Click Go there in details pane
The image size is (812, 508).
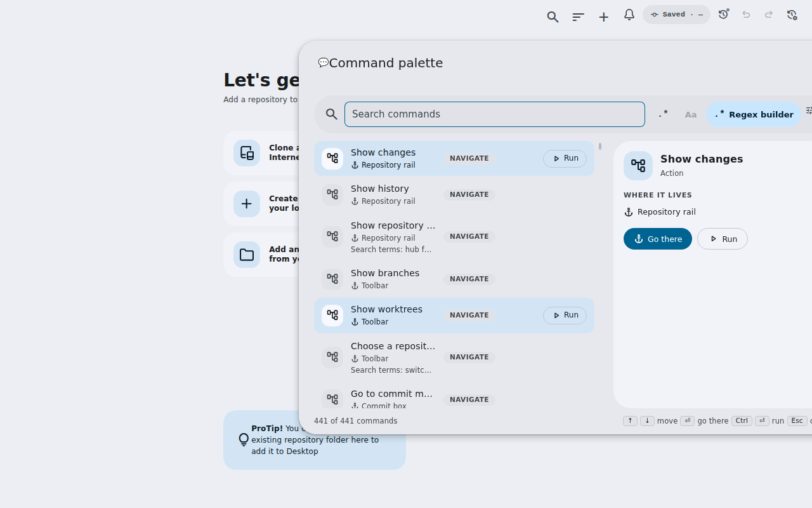[658, 239]
